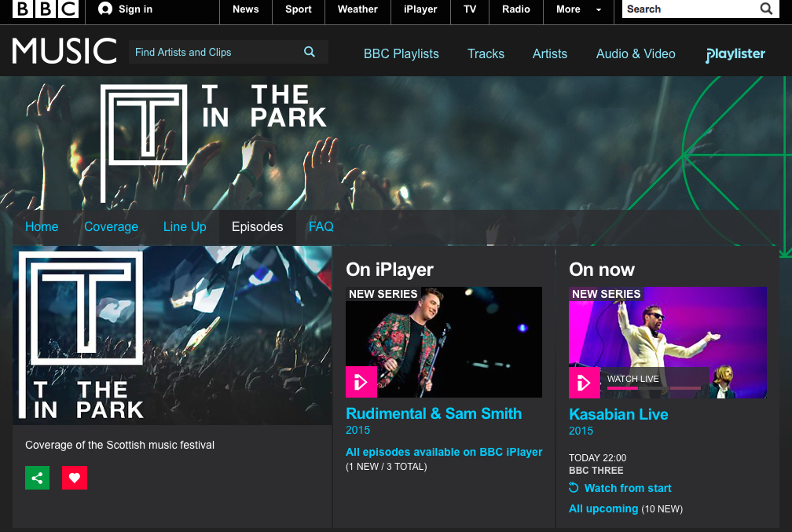Click the T in the Park banner logo
The image size is (792, 532).
tap(214, 142)
